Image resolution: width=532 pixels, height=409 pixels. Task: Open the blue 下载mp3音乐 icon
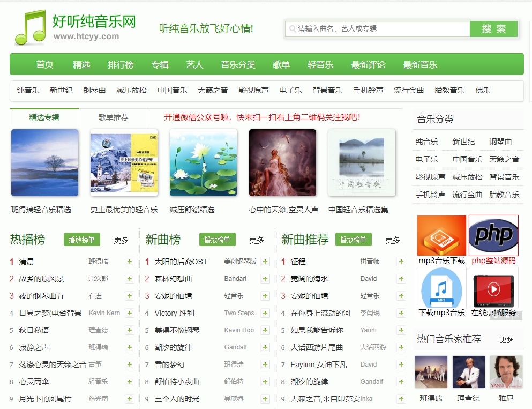pyautogui.click(x=441, y=288)
